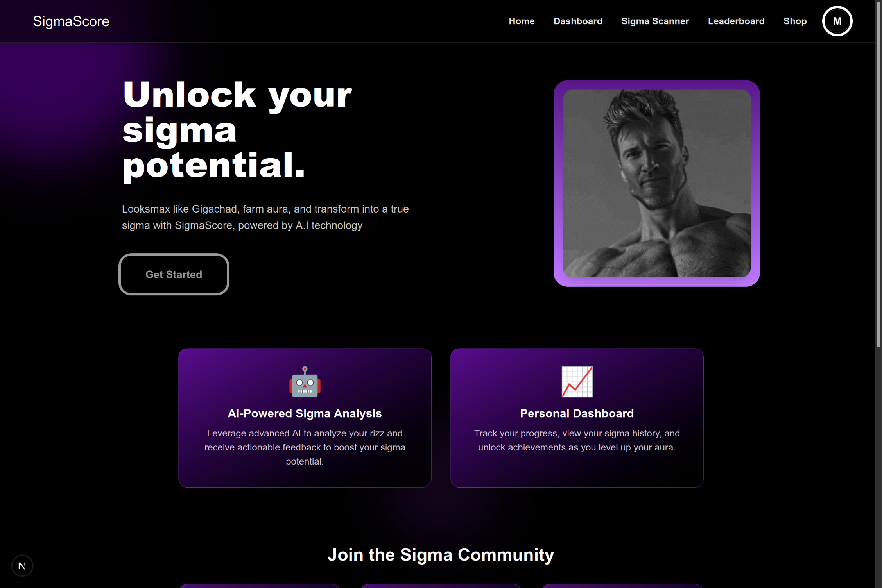Click the Gigachad hero image

coord(656,183)
